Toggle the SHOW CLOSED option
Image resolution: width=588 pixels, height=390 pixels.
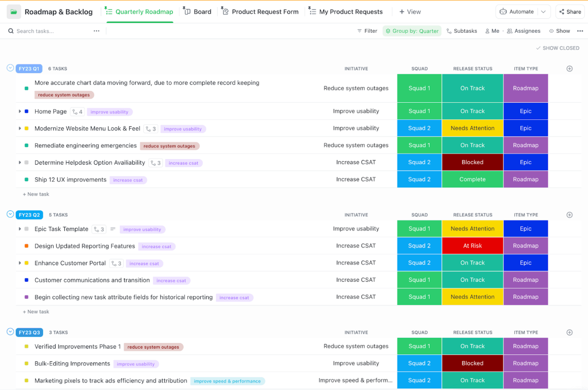pyautogui.click(x=558, y=48)
